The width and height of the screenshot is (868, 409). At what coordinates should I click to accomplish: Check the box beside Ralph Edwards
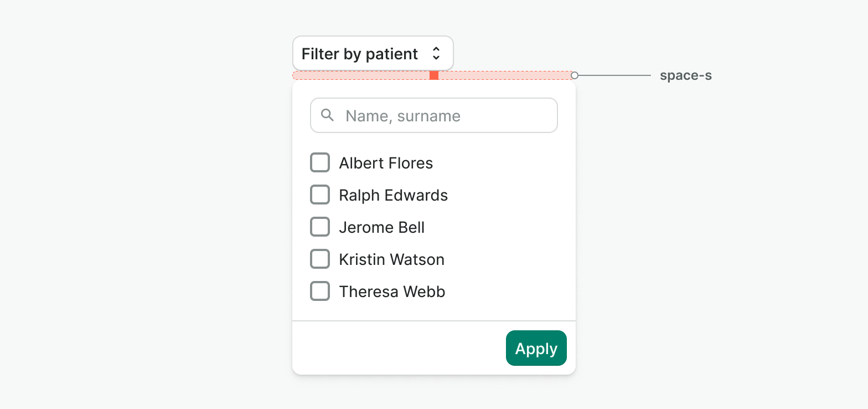320,195
